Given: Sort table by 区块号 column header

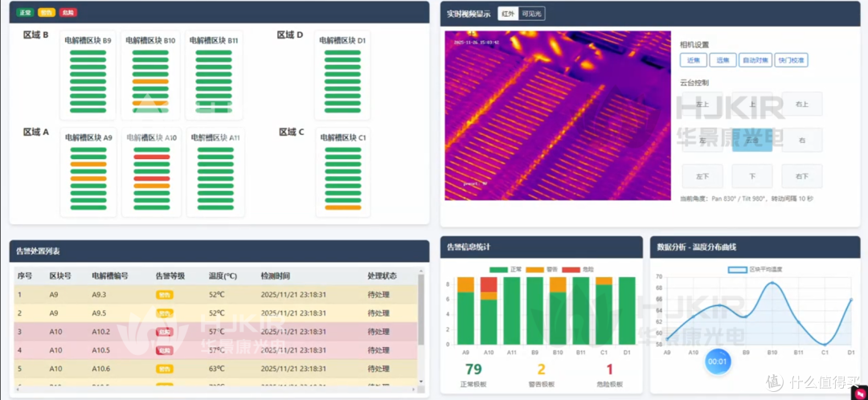Looking at the screenshot, I should (60, 276).
